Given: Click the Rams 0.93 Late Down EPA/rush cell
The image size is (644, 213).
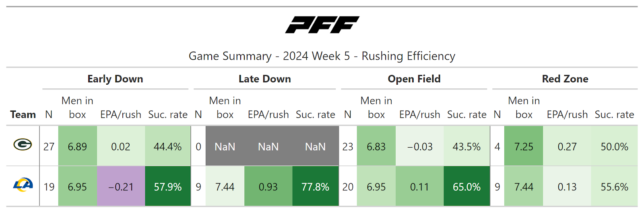Looking at the screenshot, I should [268, 187].
